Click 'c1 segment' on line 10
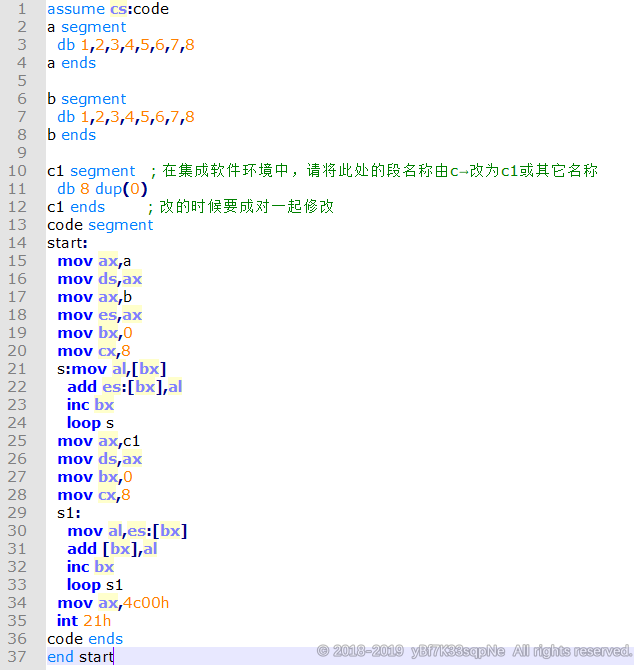634x670 pixels. tap(91, 171)
